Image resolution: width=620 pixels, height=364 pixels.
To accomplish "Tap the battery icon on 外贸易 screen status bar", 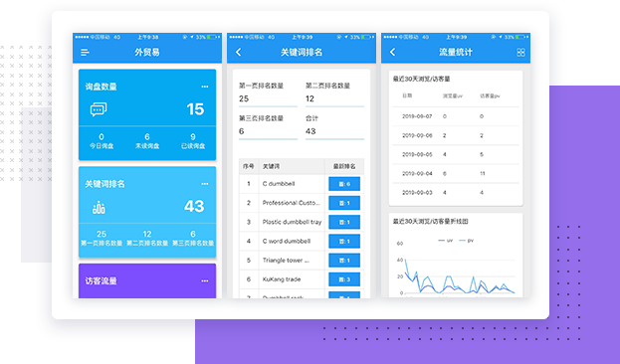I will click(212, 37).
